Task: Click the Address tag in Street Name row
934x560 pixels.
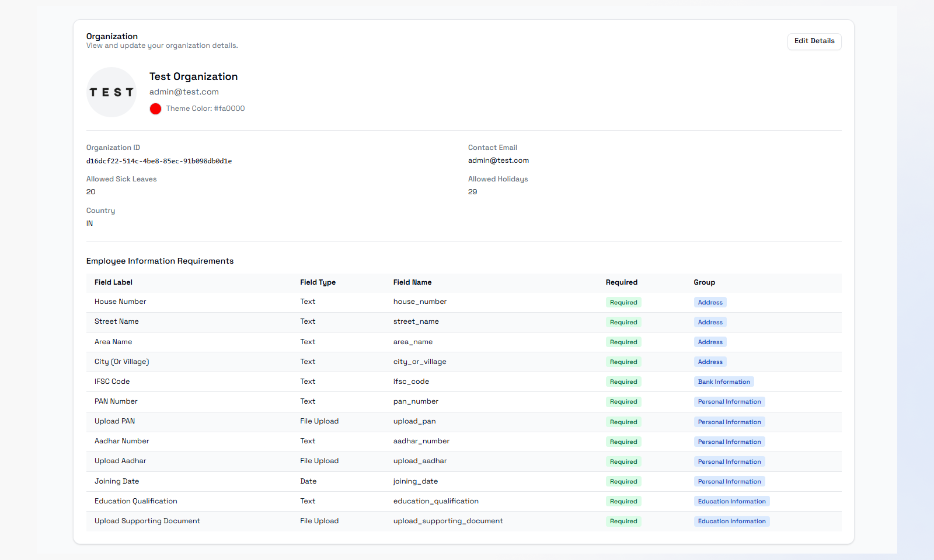Action: tap(710, 322)
